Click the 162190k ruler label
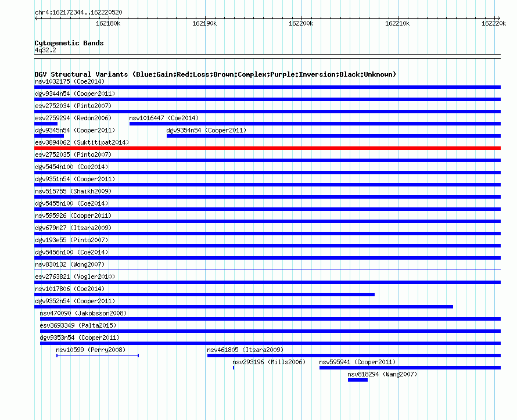 pyautogui.click(x=204, y=23)
